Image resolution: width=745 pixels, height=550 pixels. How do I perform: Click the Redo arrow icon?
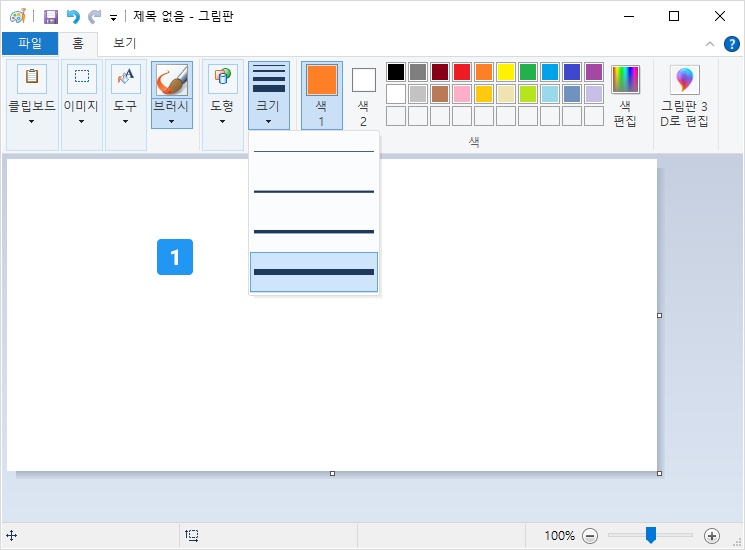coord(94,17)
